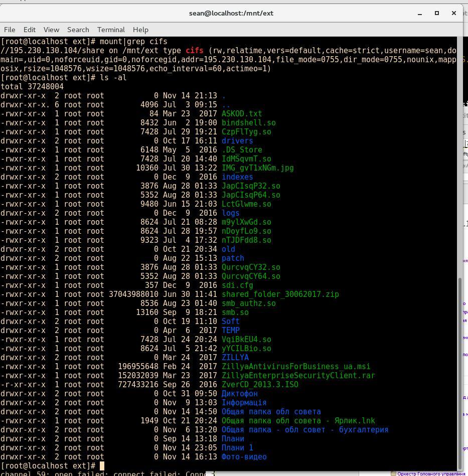Open the Help menu
468x476 pixels.
pyautogui.click(x=140, y=30)
